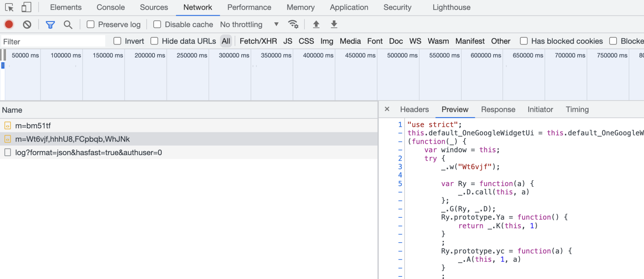
Task: Open network search with magnifier icon
Action: pyautogui.click(x=68, y=25)
